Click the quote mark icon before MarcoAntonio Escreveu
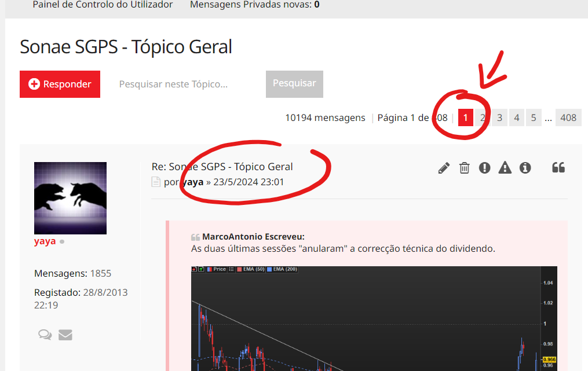 pos(195,237)
